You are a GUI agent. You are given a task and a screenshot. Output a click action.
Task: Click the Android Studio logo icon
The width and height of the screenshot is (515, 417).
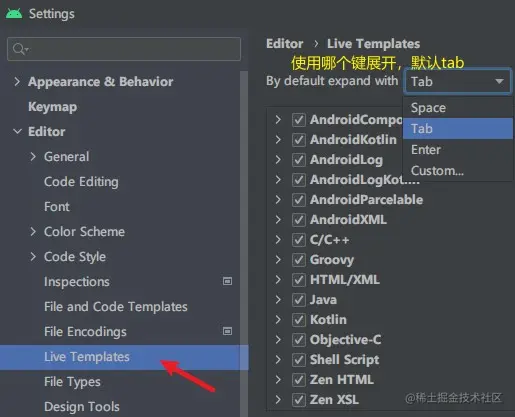(14, 14)
